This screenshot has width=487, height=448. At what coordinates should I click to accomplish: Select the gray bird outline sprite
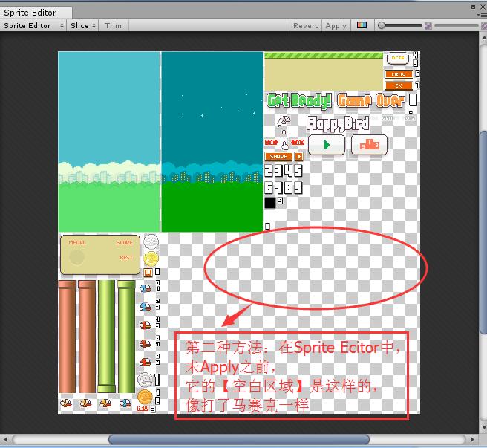pyautogui.click(x=284, y=120)
